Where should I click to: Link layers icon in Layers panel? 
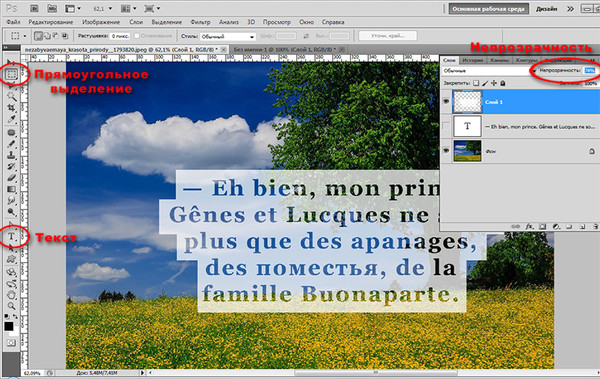point(516,227)
